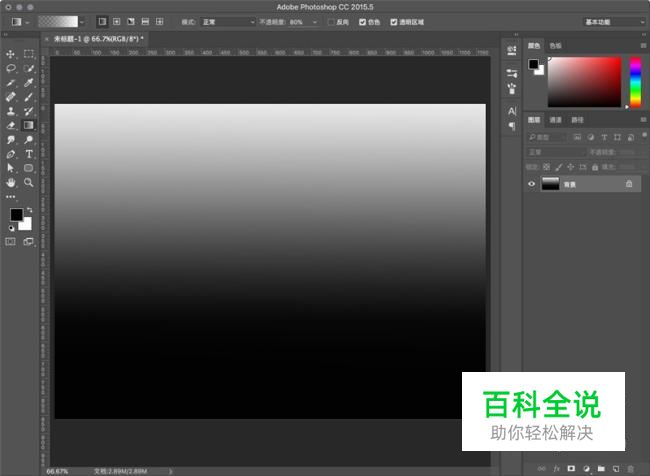Expand the gradient preset picker arrow
650x476 pixels.
(81, 21)
